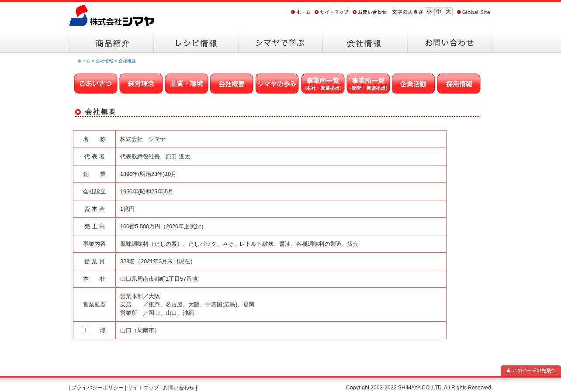Click the 代表取締役社長 原田 道太 cell
Screen dimensions: 561x392
point(281,157)
